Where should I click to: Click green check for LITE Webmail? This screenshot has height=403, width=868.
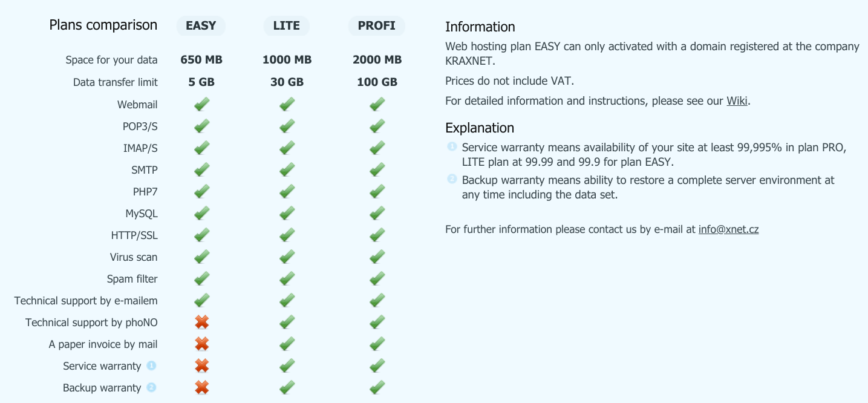pos(287,104)
